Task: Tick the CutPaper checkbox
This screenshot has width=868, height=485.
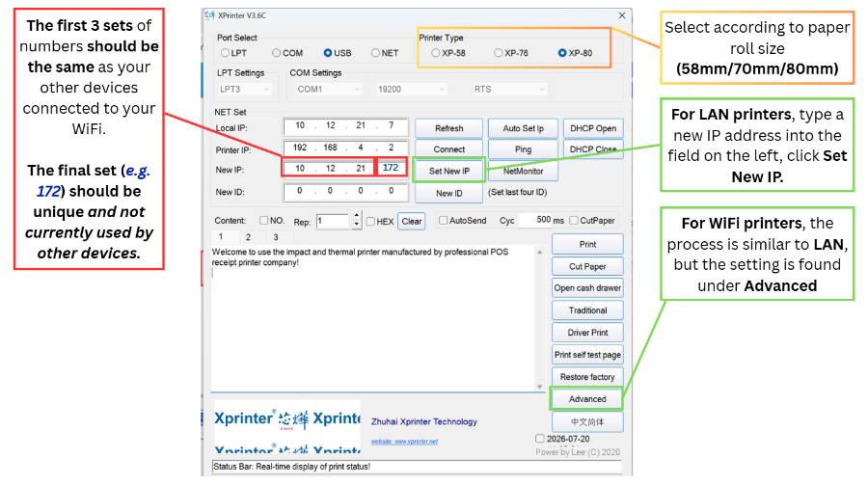Action: point(574,221)
